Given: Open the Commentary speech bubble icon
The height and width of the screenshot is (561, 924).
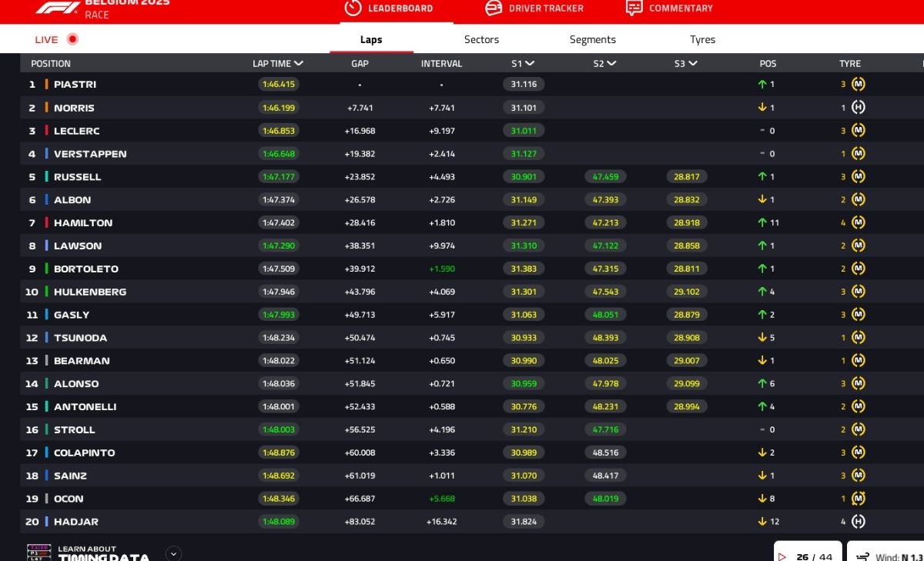Looking at the screenshot, I should pyautogui.click(x=634, y=8).
